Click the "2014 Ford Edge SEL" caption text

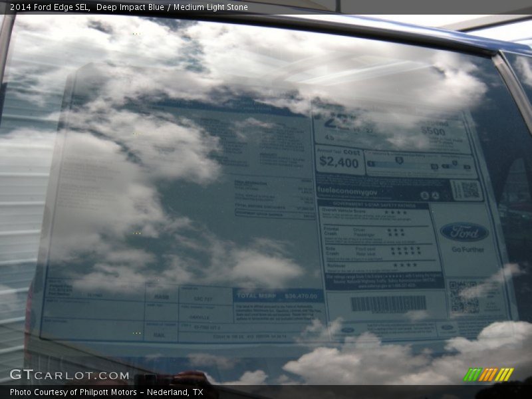point(49,7)
